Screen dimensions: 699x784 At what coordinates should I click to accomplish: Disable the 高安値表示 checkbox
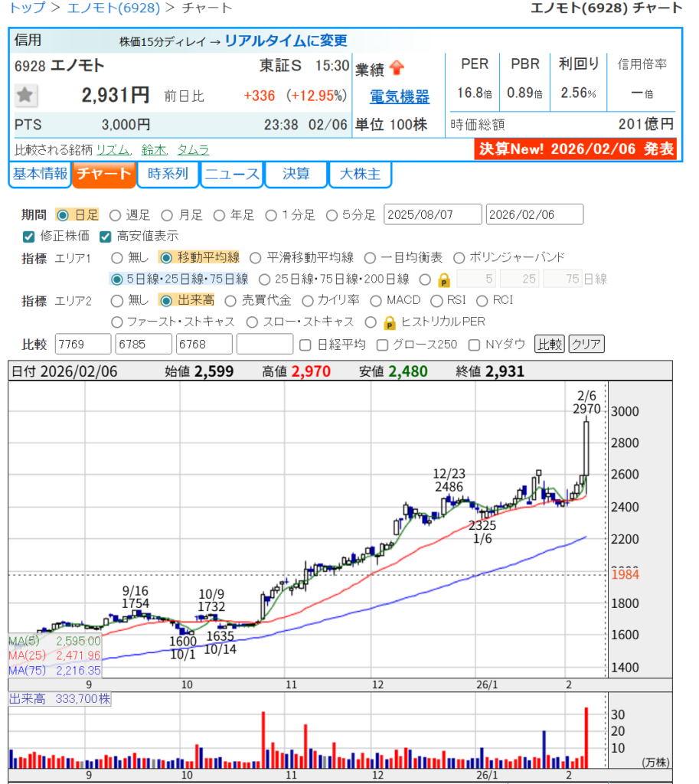click(x=105, y=237)
